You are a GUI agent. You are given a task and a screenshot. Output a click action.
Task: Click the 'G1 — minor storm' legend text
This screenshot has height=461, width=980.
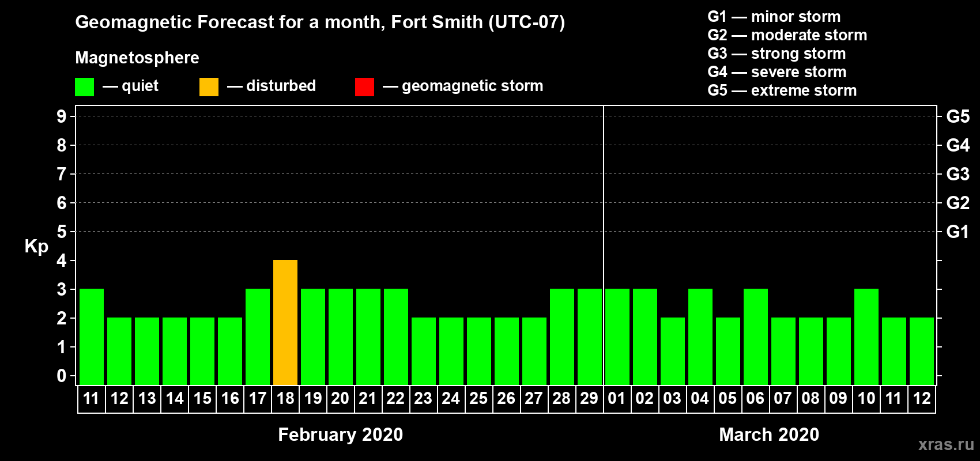pos(774,17)
